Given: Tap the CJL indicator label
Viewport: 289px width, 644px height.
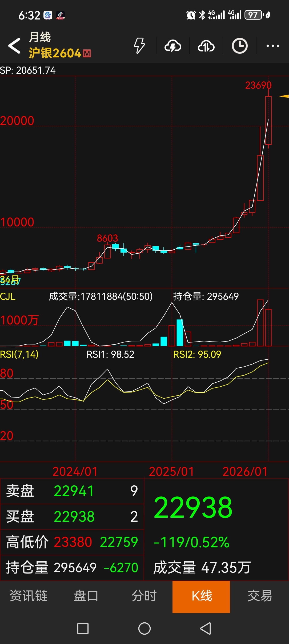Looking at the screenshot, I should click(8, 296).
